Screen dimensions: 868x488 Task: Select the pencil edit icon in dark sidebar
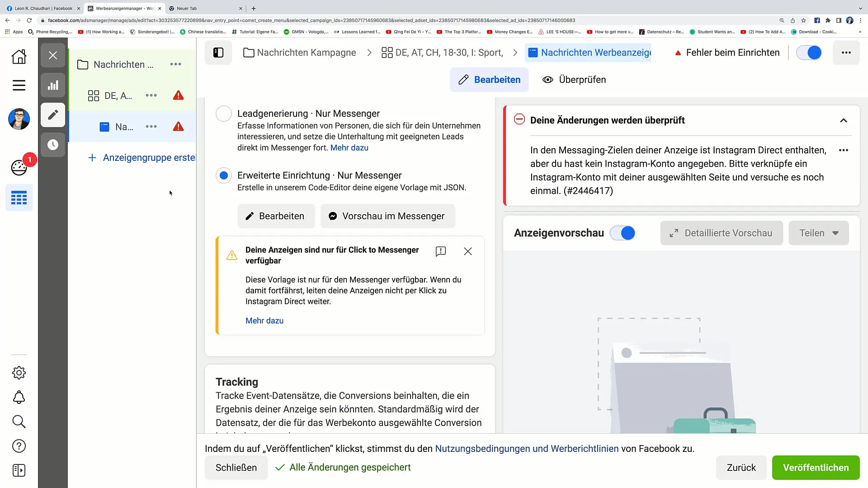[53, 115]
